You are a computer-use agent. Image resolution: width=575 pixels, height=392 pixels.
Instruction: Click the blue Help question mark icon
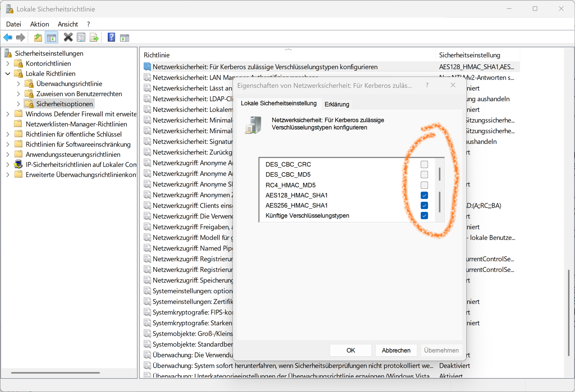tap(111, 38)
